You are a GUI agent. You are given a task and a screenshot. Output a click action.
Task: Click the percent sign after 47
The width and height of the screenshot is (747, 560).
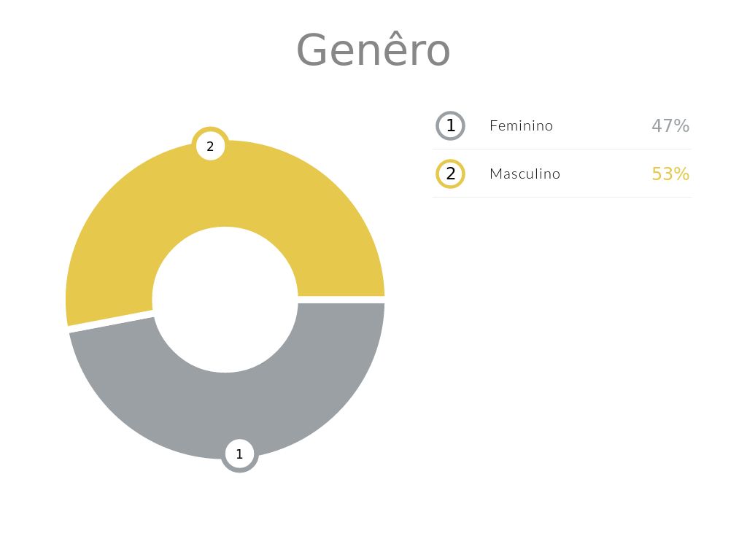681,125
